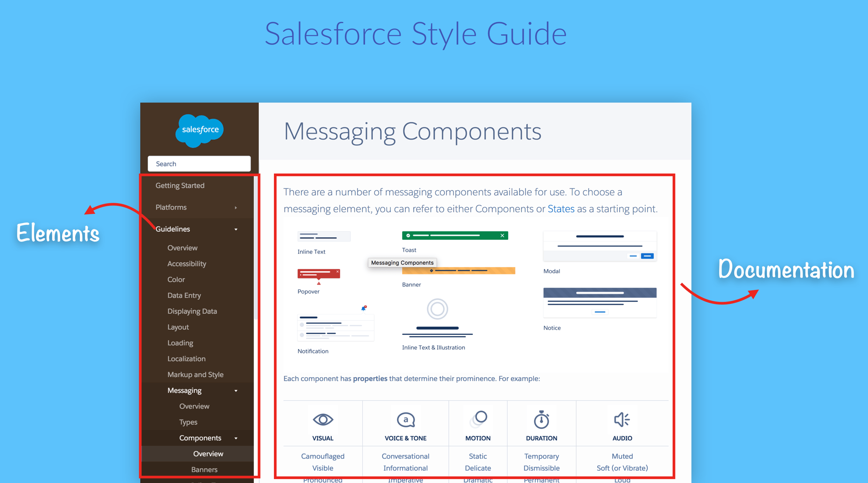Open the Modal component illustration
The height and width of the screenshot is (483, 868).
[x=600, y=246]
